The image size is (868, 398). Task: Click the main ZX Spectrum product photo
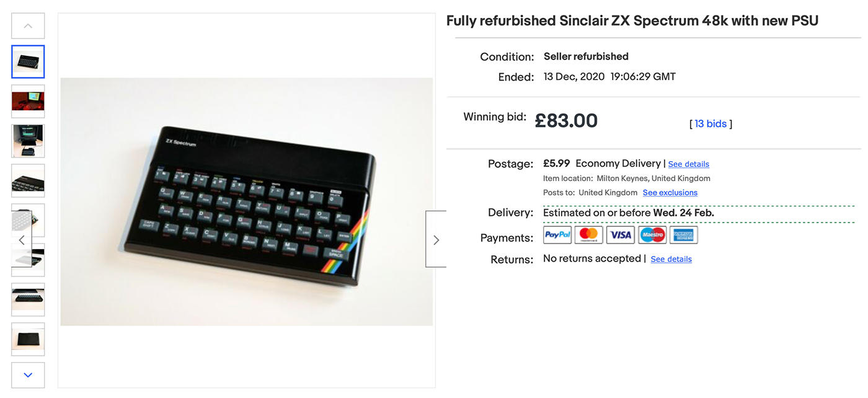246,201
